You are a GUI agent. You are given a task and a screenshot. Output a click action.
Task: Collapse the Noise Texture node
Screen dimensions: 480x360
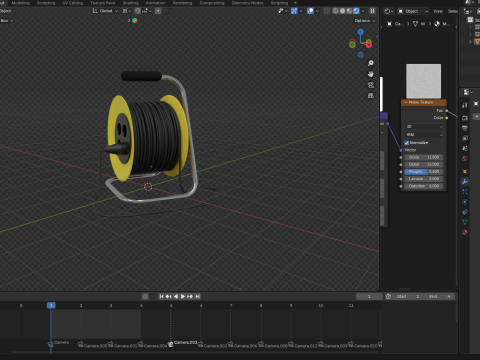(x=406, y=102)
